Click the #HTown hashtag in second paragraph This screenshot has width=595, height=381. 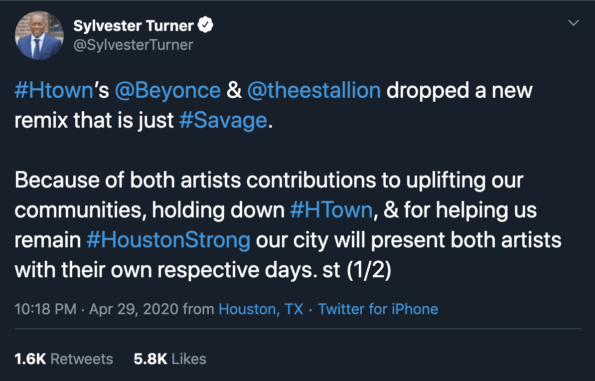point(331,210)
